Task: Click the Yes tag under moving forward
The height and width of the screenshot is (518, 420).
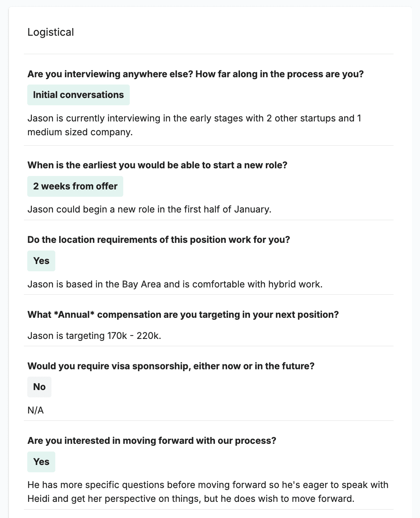Action: [41, 462]
